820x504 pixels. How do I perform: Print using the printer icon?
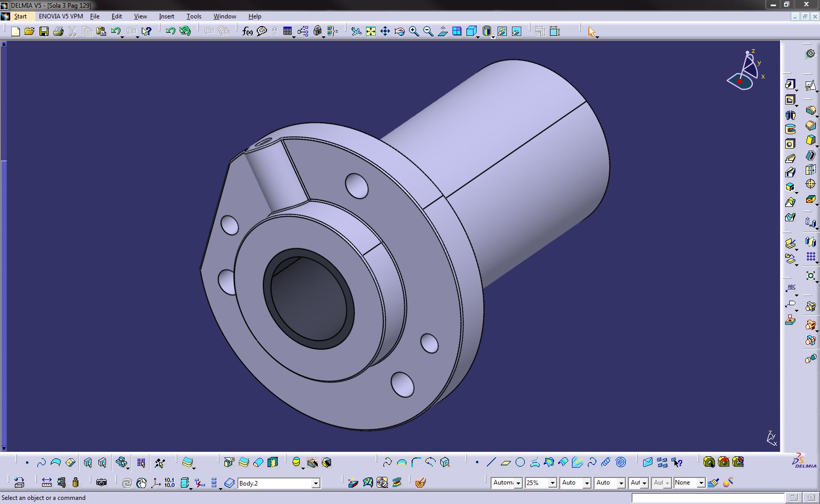[x=58, y=31]
